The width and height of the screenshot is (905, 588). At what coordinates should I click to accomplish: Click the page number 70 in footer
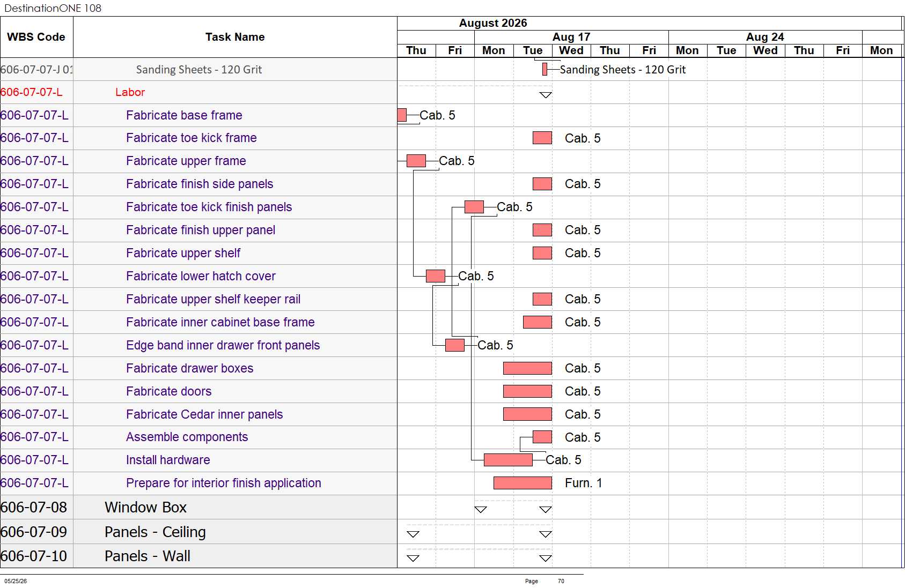[561, 581]
